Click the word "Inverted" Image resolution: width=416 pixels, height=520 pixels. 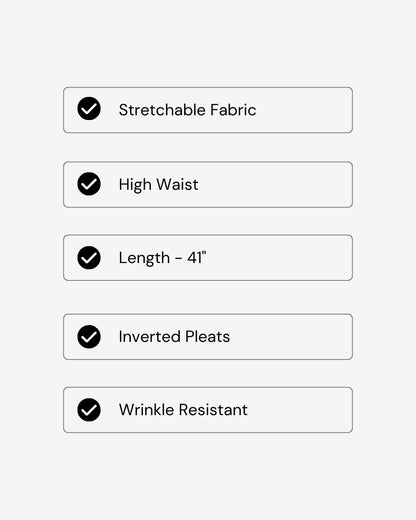click(149, 337)
